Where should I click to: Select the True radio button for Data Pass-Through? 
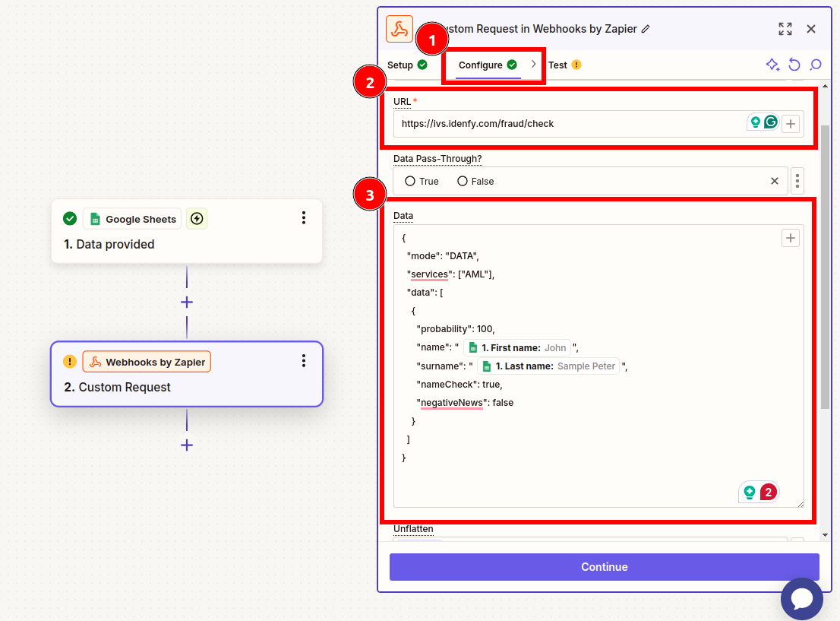409,181
